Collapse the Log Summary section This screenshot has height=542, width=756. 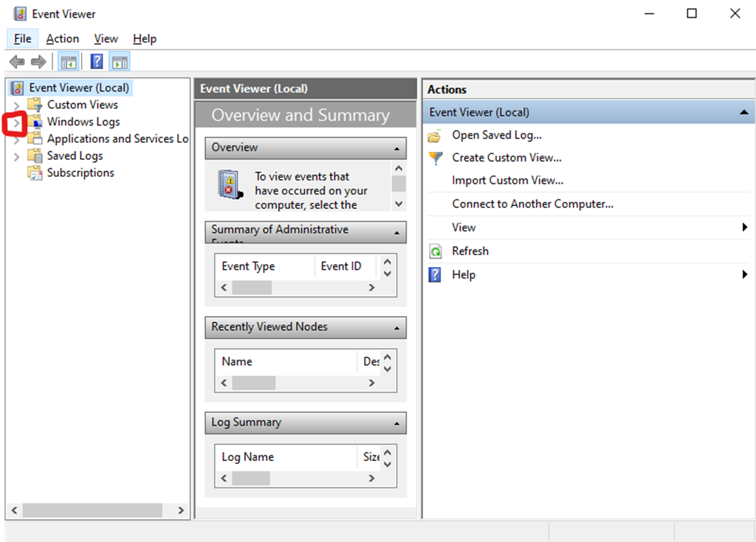tap(396, 423)
